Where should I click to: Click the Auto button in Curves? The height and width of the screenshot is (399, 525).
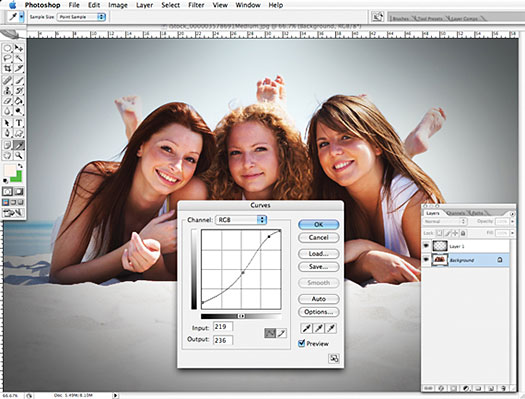[x=318, y=299]
